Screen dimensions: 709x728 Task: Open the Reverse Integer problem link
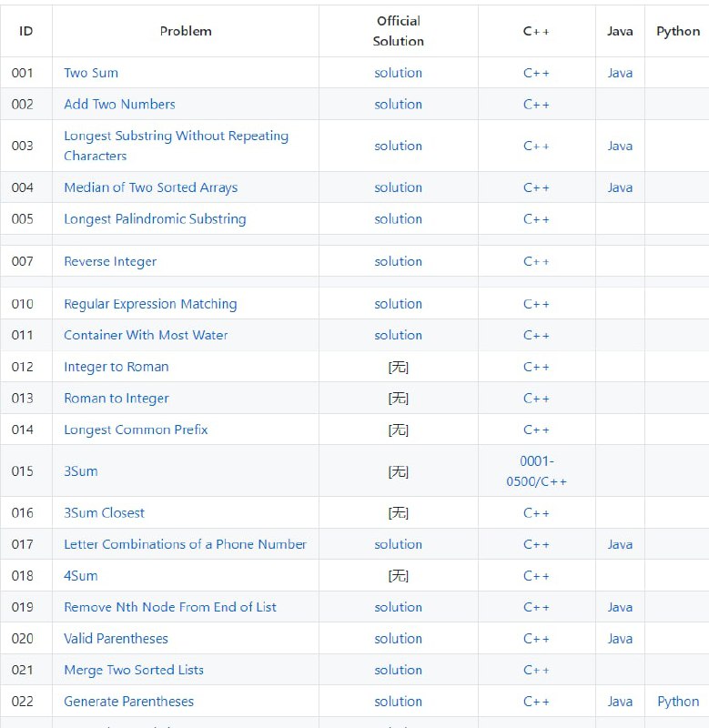pos(110,262)
